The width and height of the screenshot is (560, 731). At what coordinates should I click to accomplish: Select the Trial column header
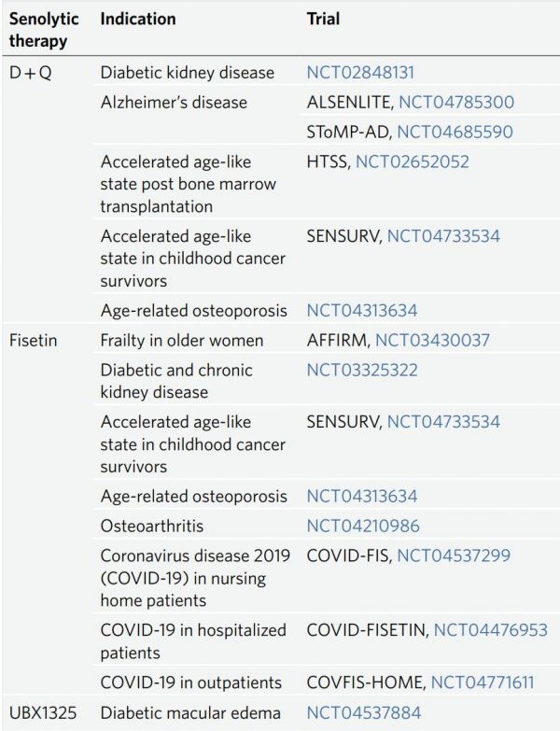(323, 19)
